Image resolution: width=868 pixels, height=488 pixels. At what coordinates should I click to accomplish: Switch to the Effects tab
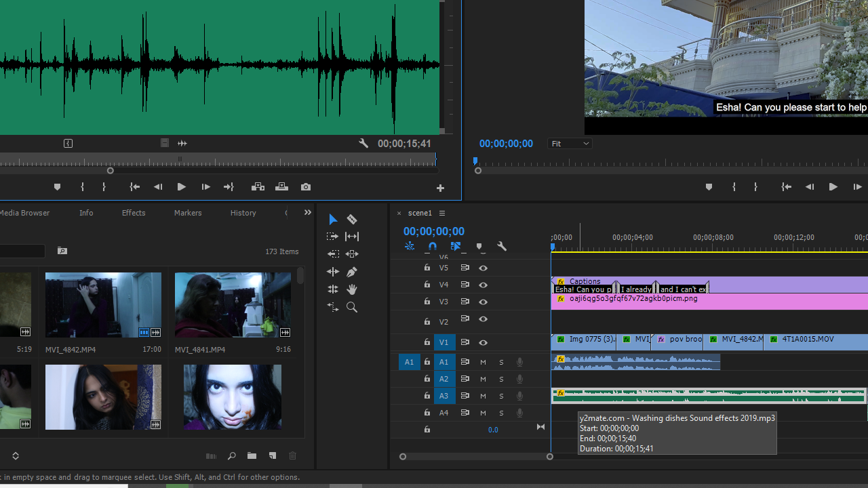point(134,213)
